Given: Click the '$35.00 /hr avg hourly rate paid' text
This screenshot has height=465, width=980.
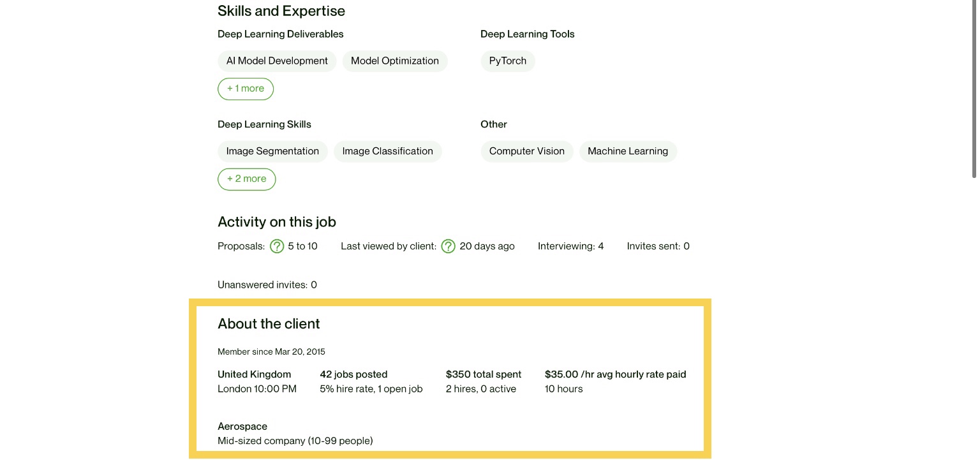Looking at the screenshot, I should pyautogui.click(x=616, y=374).
